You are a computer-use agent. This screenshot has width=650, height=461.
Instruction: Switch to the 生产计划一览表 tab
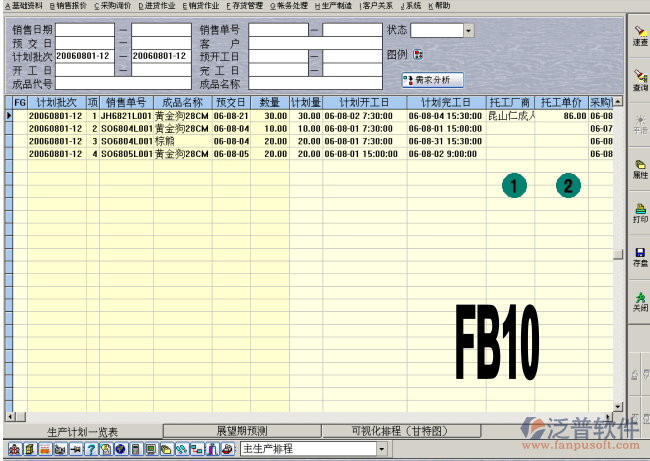[x=82, y=432]
